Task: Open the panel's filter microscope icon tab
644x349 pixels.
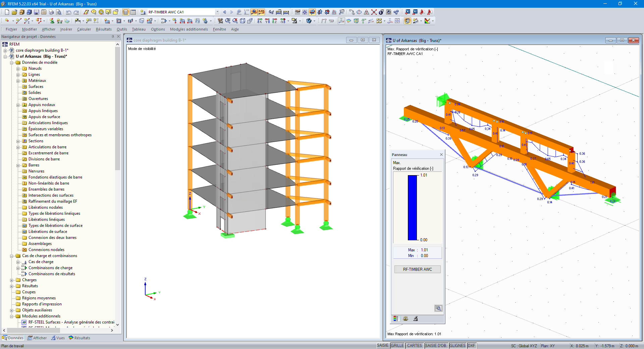Action: pos(416,318)
